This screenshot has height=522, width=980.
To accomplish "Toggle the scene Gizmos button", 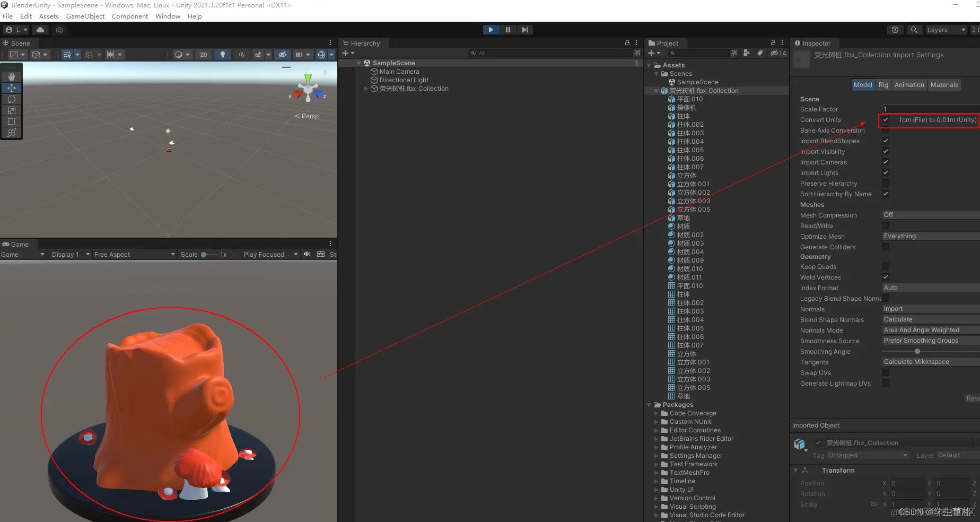I will [x=321, y=55].
